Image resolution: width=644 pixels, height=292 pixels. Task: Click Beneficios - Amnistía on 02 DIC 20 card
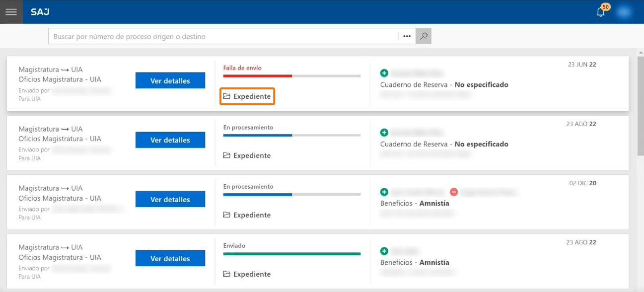pyautogui.click(x=415, y=204)
